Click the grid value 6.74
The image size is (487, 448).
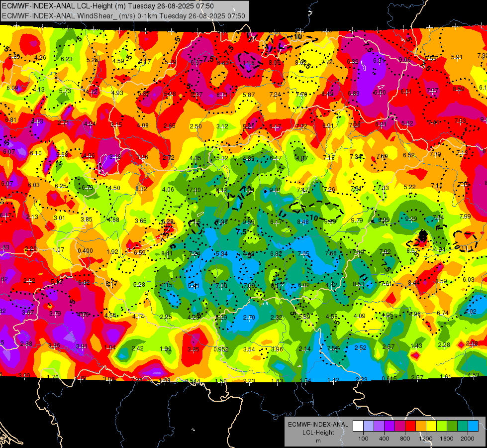pyautogui.click(x=443, y=313)
